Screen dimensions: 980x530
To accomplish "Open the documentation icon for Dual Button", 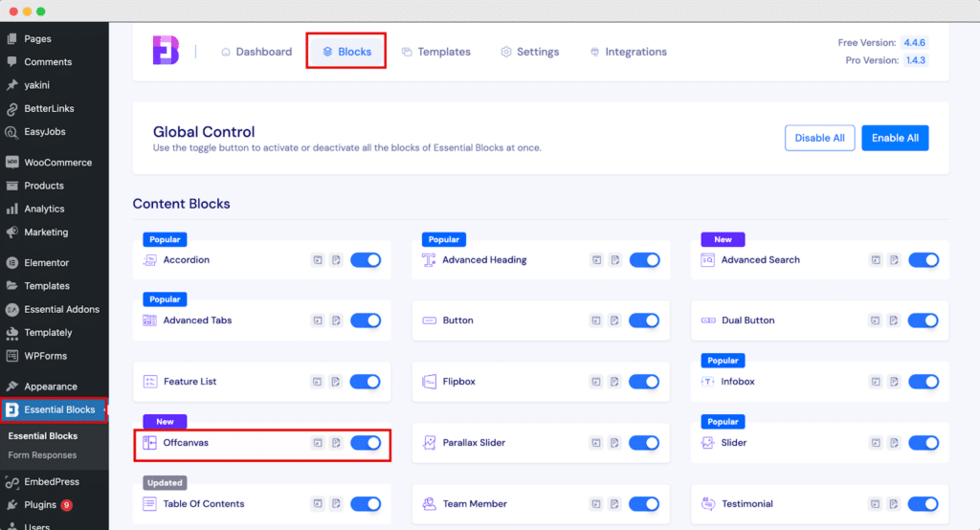I will [x=894, y=320].
